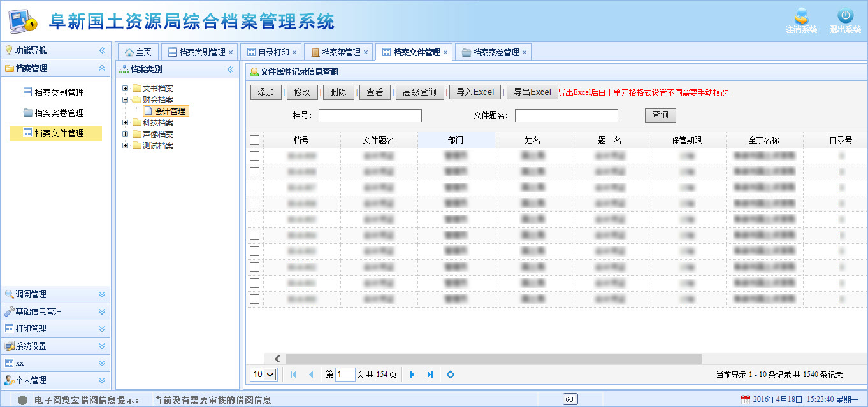
Task: Expand the 文书档案 tree node
Action: (126, 89)
